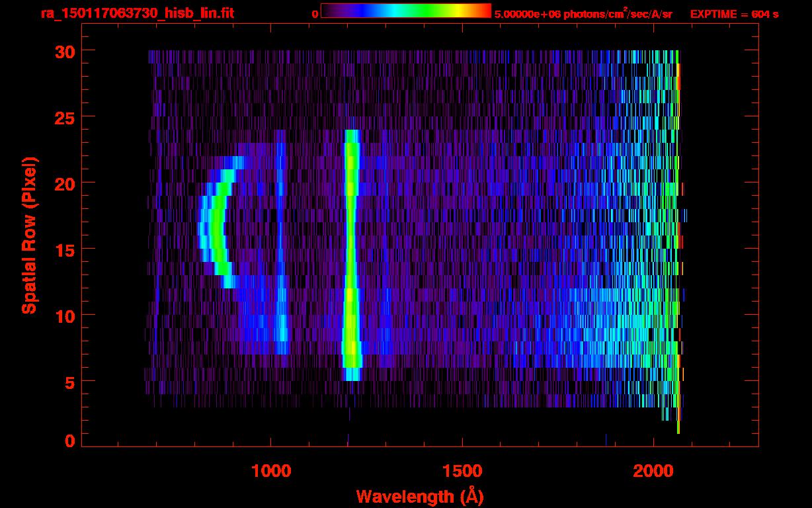Click the EXPTIME = 604 s text
This screenshot has width=812, height=508.
click(x=734, y=14)
